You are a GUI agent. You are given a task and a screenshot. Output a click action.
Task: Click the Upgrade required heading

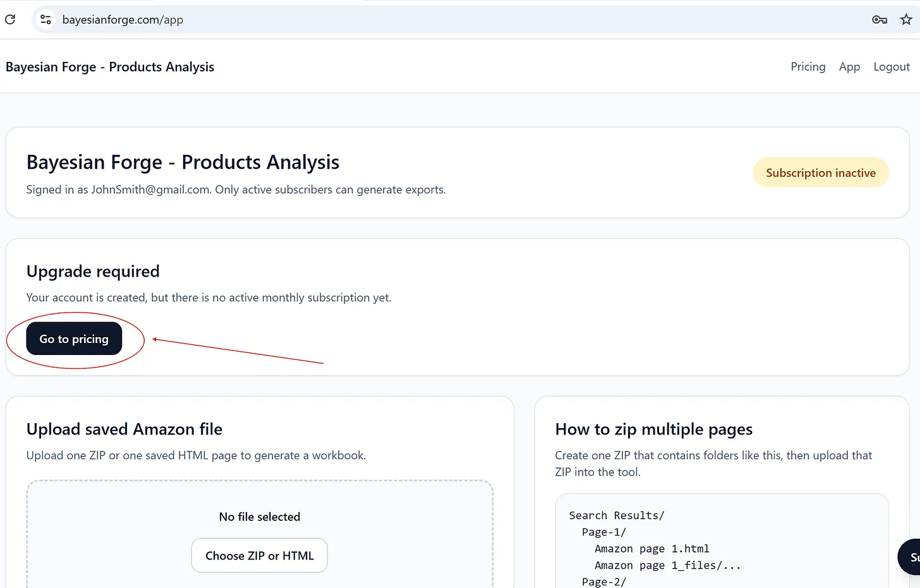click(93, 272)
